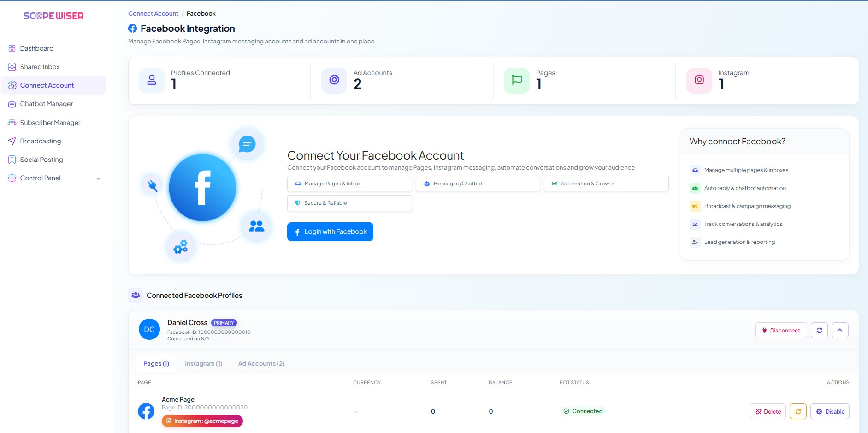Collapse the Daniel Cross profile panel

tap(840, 330)
